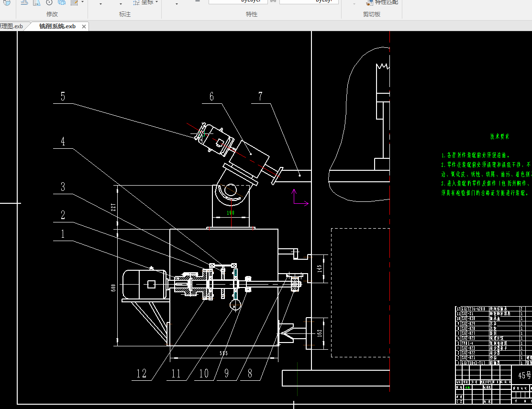Screen dimensions: 532x409
Task: Open the first ByLayer combo box
Action: (238, 2)
